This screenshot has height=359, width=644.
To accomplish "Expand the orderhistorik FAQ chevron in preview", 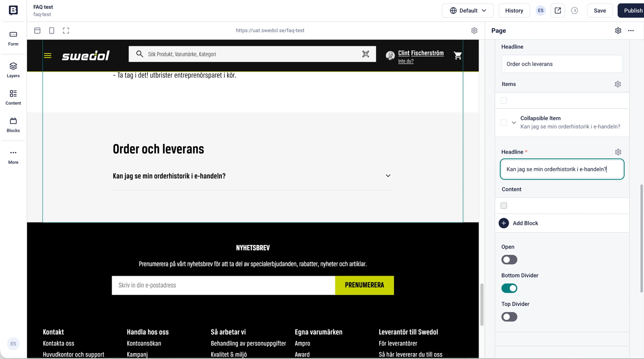I will coord(388,176).
